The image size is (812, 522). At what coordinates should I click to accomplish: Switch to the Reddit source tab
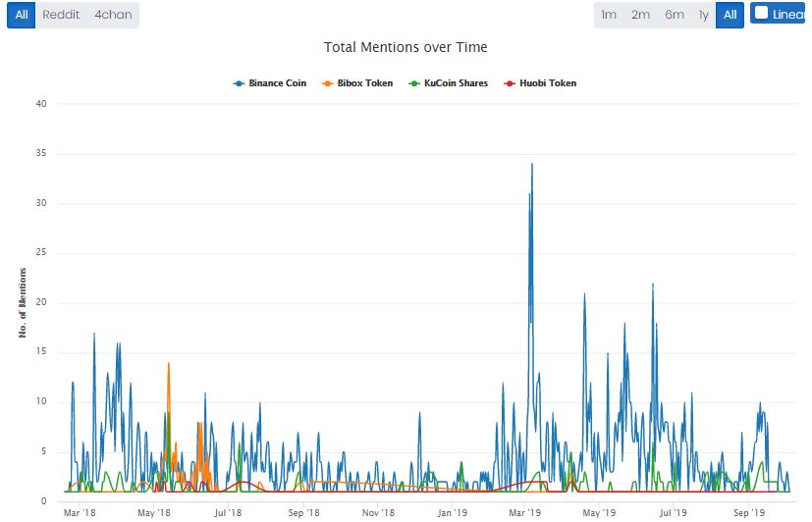click(61, 15)
